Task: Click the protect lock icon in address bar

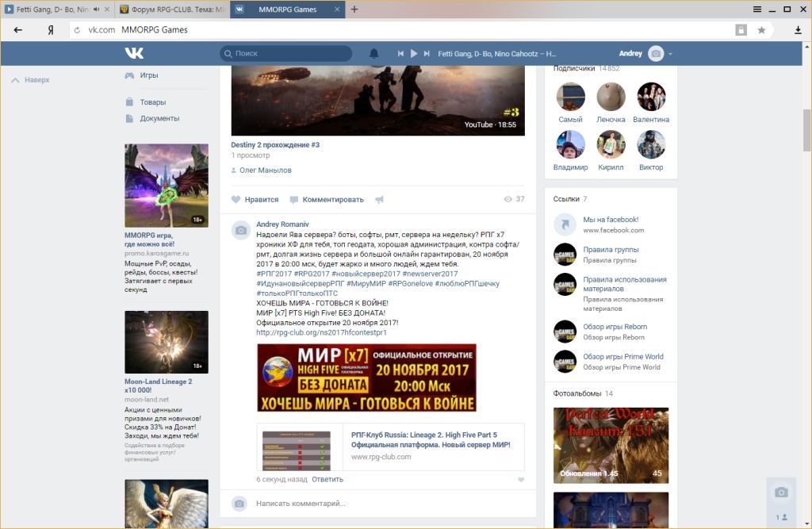Action: pos(741,30)
